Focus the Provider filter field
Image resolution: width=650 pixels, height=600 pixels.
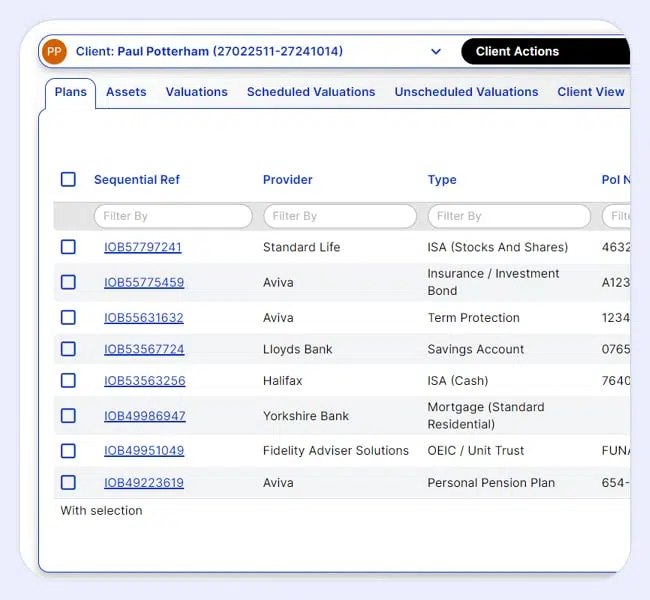click(340, 216)
